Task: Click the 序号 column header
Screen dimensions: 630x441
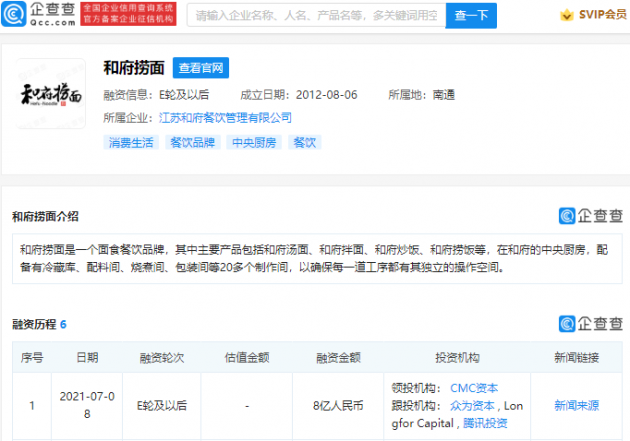Action: 32,357
